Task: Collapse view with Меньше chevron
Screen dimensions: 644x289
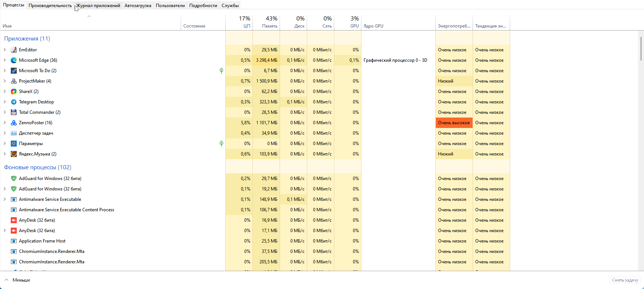Action: click(x=6, y=280)
